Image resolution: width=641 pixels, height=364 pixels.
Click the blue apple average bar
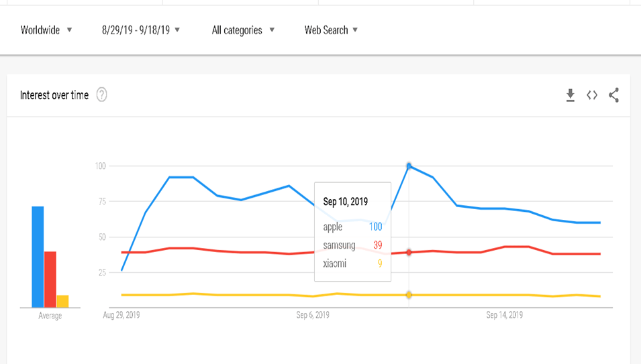point(38,257)
